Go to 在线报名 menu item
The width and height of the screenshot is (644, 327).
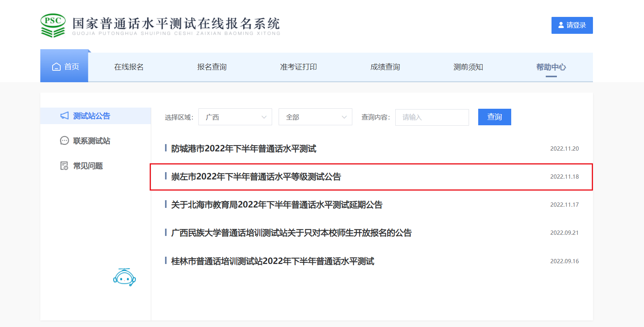point(129,67)
